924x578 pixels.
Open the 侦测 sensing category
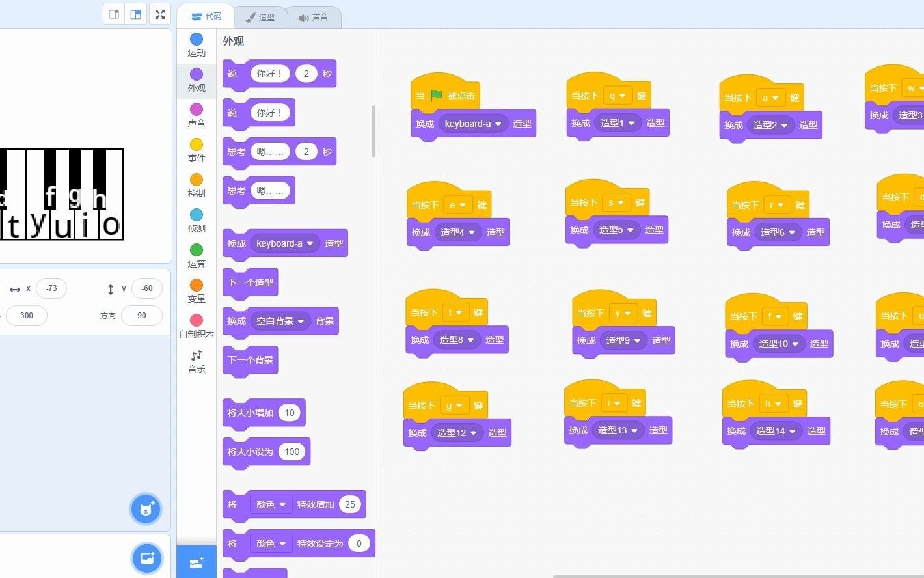[x=197, y=221]
